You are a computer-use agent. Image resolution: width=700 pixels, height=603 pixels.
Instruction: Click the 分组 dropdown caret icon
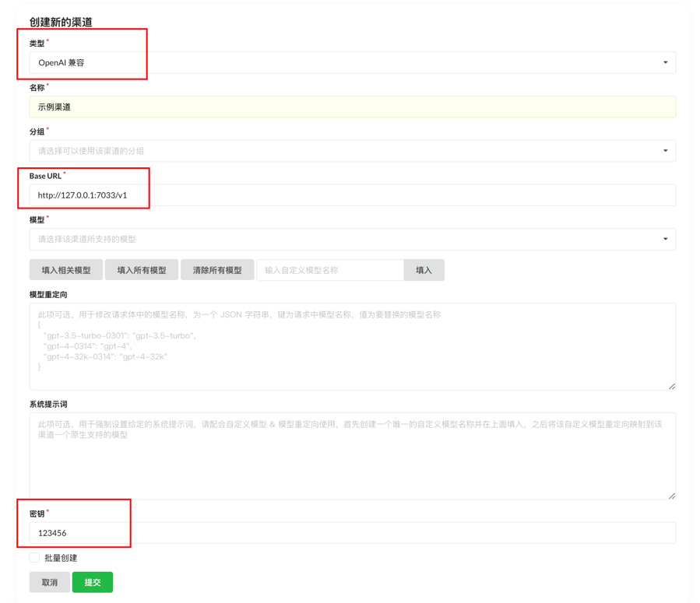665,151
